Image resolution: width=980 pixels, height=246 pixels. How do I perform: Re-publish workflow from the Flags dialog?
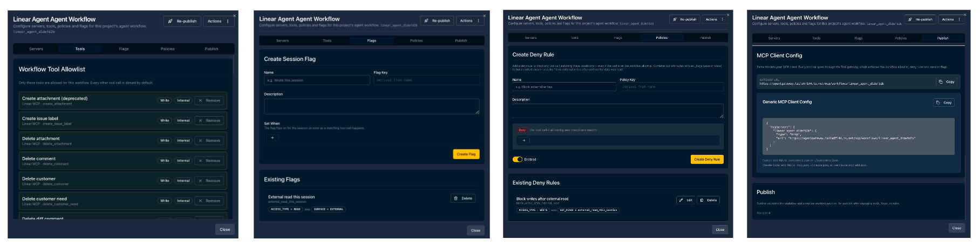(437, 20)
